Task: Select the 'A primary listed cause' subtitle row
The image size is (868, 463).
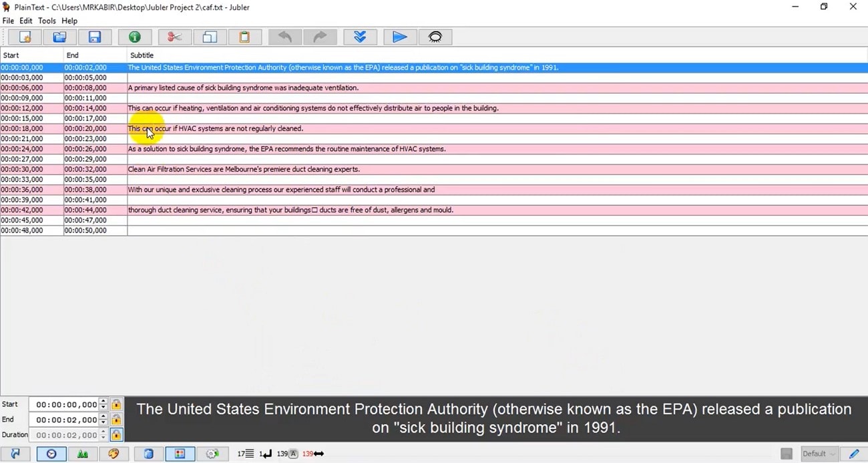Action: 434,88
